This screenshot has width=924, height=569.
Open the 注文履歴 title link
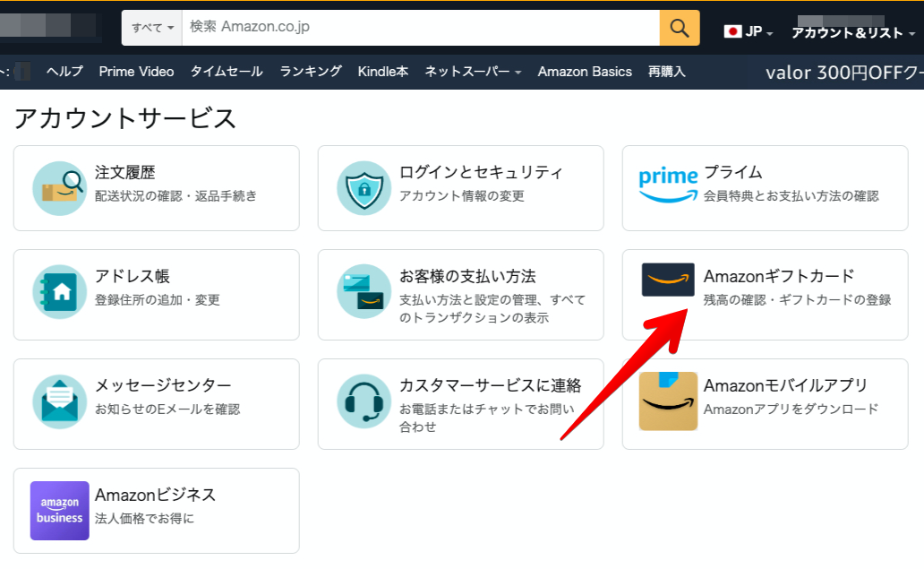coord(125,172)
